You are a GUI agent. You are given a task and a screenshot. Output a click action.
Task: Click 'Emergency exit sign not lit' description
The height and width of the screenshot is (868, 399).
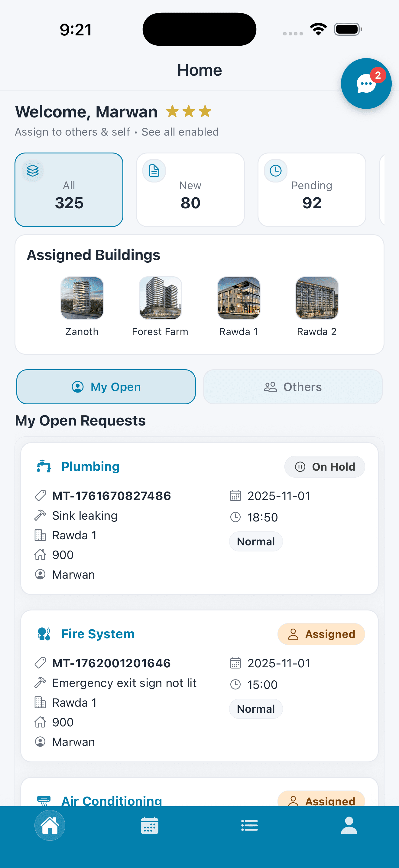coord(124,683)
